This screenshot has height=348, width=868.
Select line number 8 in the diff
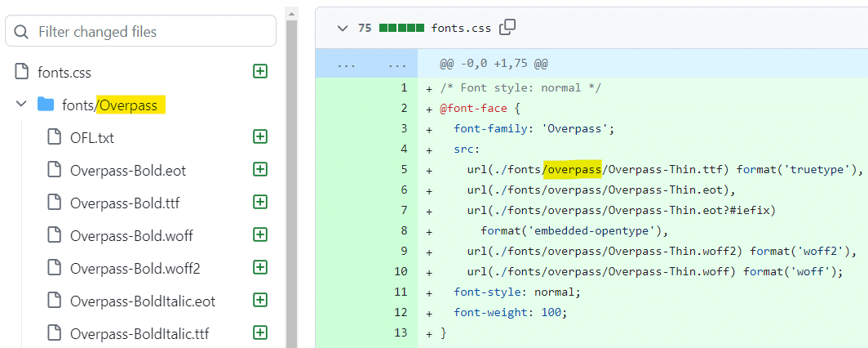[x=404, y=230]
